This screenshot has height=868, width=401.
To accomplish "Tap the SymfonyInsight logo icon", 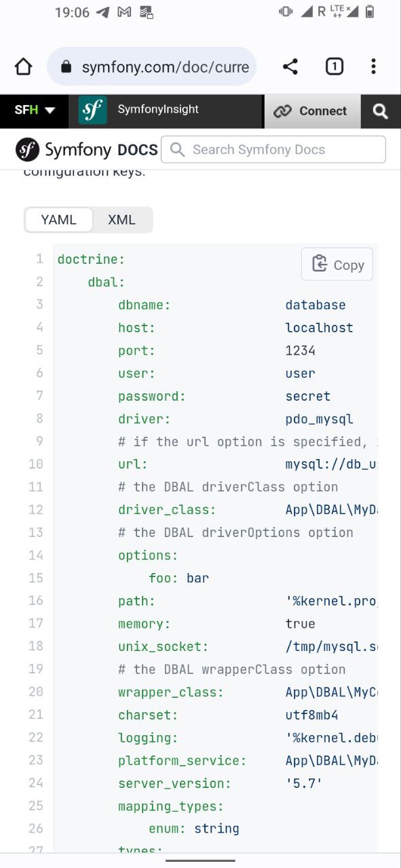I will (92, 110).
